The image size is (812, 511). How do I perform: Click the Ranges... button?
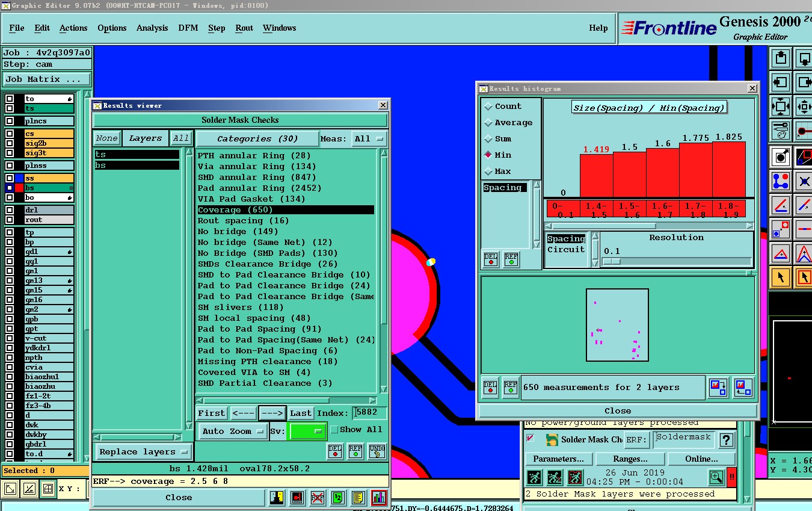(630, 459)
